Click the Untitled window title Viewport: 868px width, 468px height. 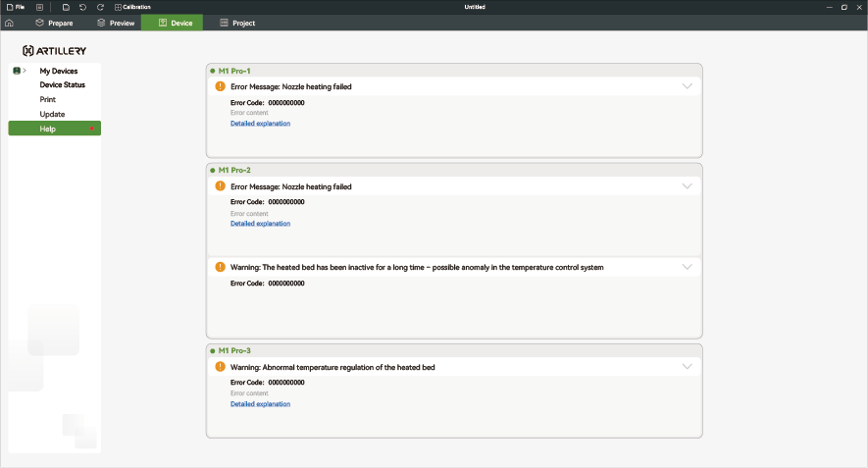coord(475,7)
